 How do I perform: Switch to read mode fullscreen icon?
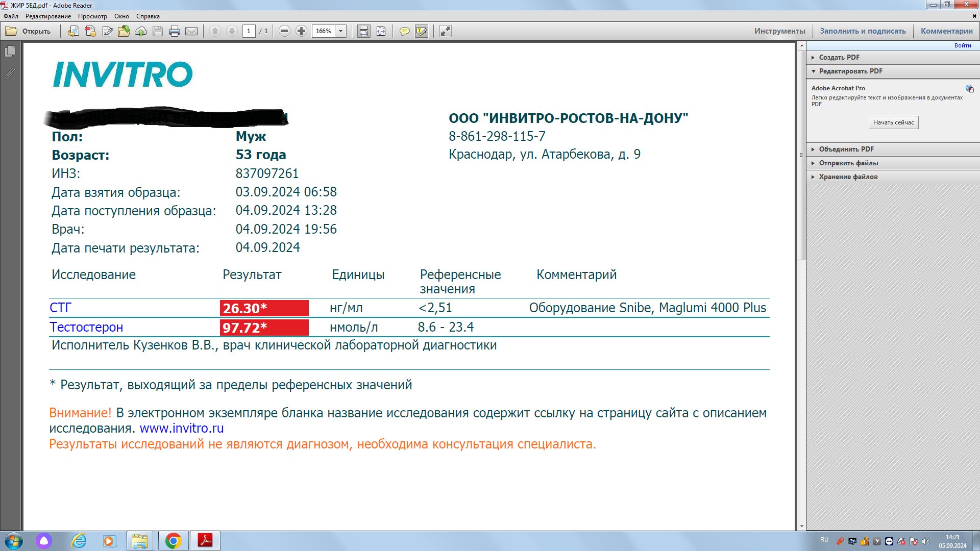446,31
